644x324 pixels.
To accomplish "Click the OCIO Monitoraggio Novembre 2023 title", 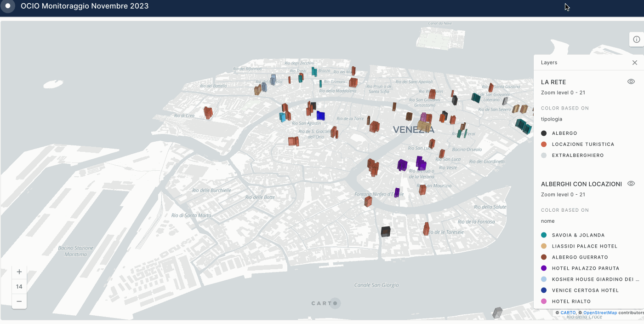I will coord(85,6).
